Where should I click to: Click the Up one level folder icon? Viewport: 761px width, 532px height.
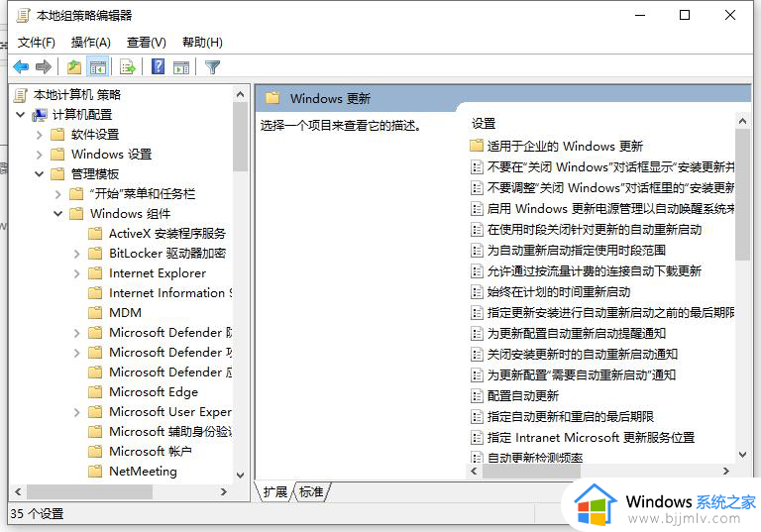click(74, 66)
